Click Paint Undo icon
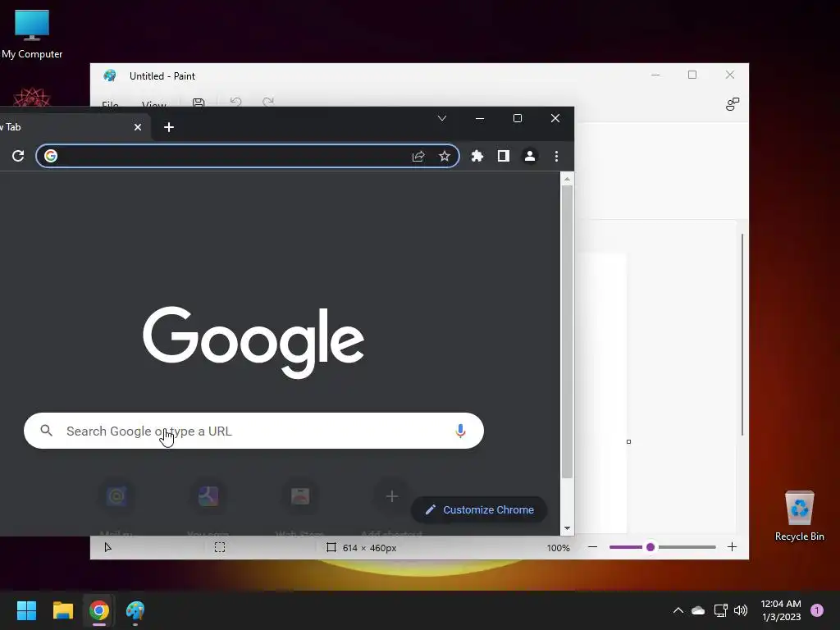Screen dimensions: 840x630 (x=235, y=102)
